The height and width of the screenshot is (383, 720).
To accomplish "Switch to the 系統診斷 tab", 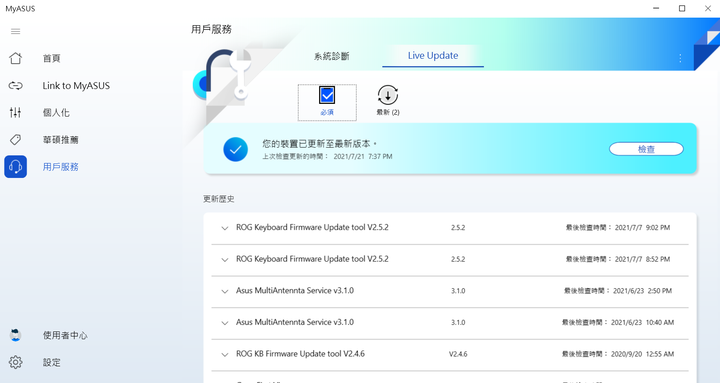I will (332, 56).
